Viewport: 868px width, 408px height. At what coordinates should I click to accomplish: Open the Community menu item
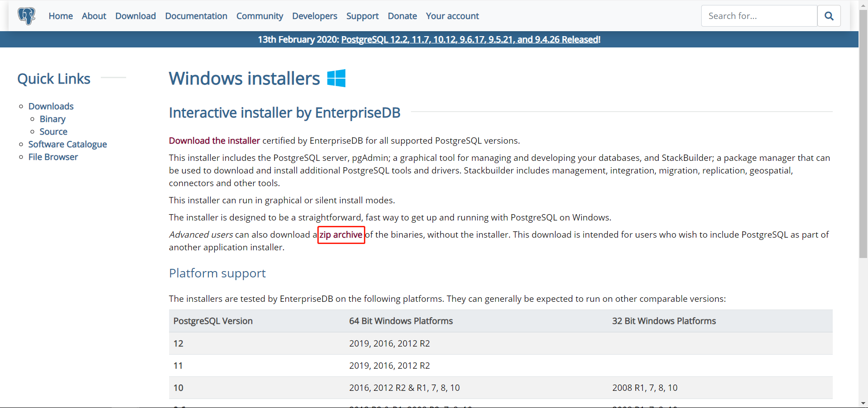pyautogui.click(x=259, y=16)
